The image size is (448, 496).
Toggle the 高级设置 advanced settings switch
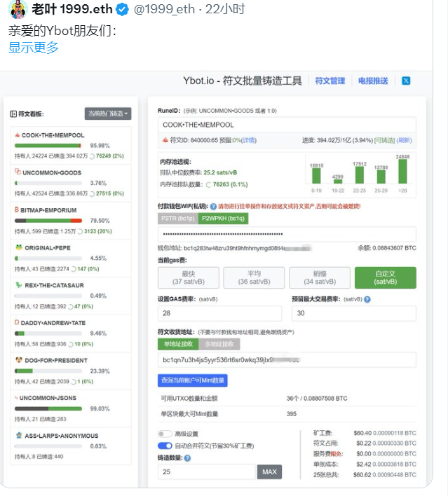[165, 434]
